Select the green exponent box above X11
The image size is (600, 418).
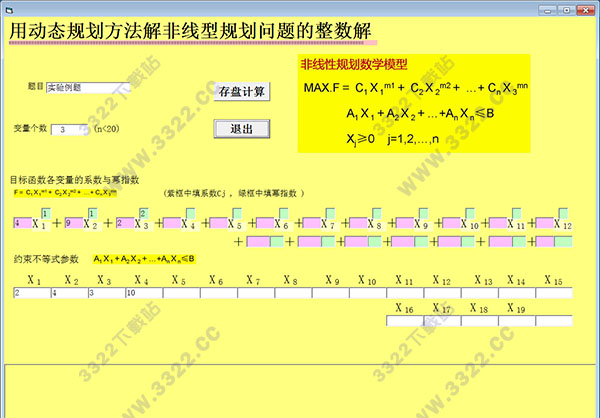tap(517, 214)
